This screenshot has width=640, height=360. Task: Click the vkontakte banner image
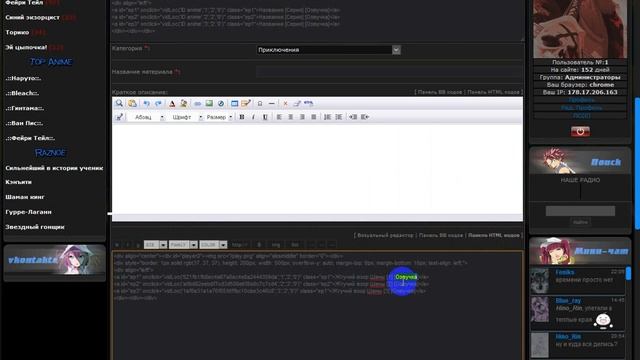(x=55, y=260)
